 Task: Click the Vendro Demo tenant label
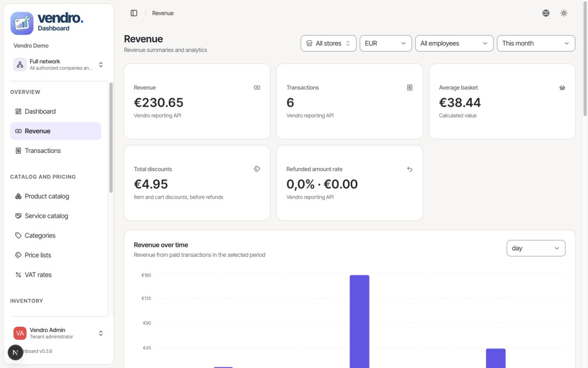pyautogui.click(x=31, y=46)
